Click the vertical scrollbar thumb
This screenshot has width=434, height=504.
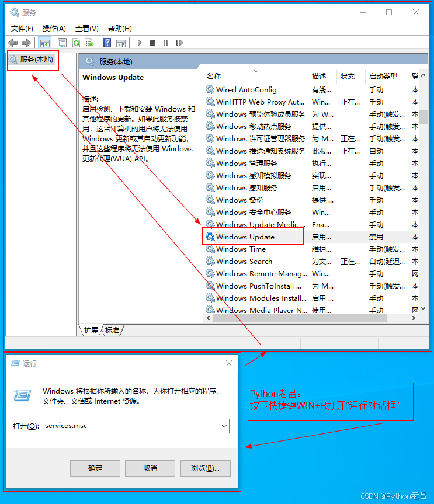click(423, 117)
